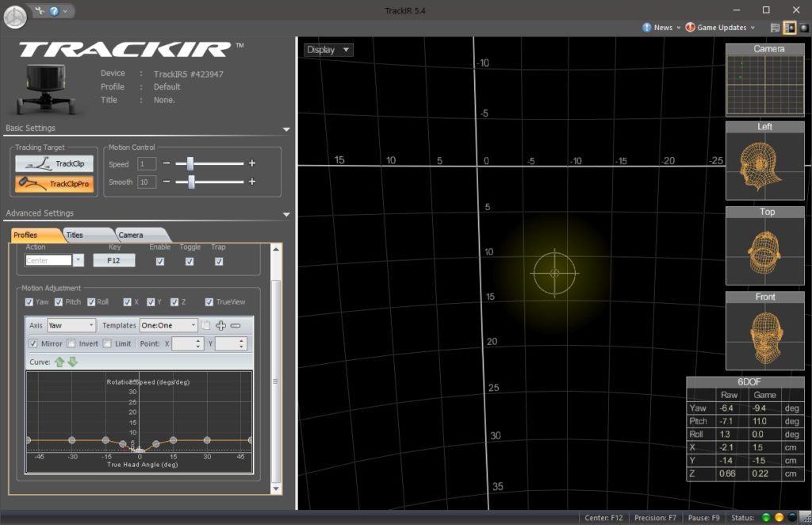
Task: Click the Speed value field
Action: 147,163
